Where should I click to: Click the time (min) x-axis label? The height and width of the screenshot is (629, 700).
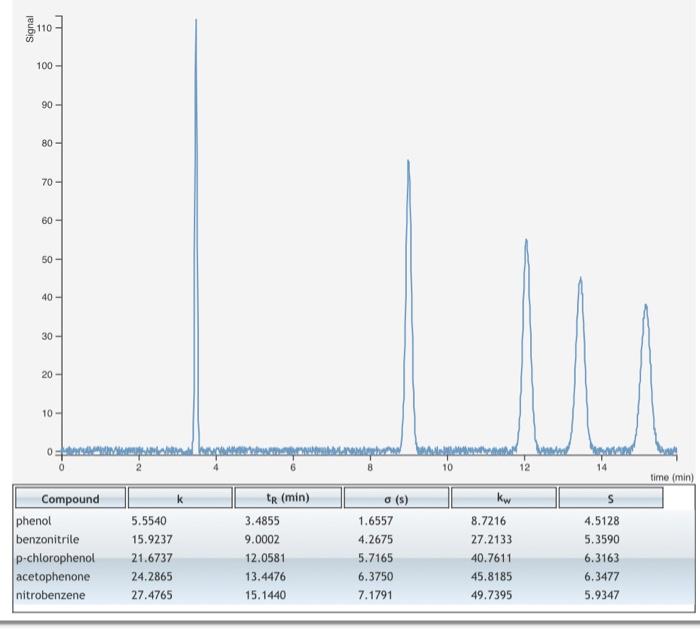click(x=672, y=477)
